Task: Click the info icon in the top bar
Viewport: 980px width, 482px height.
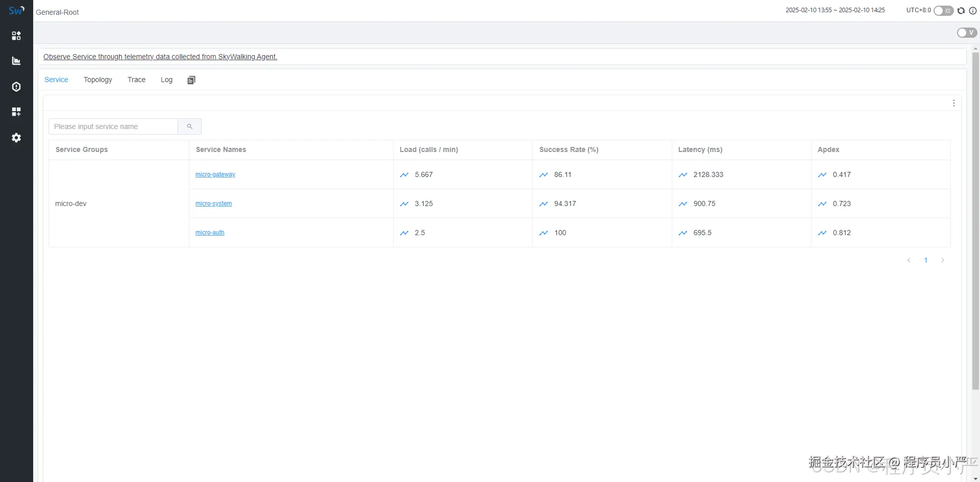Action: pyautogui.click(x=973, y=11)
